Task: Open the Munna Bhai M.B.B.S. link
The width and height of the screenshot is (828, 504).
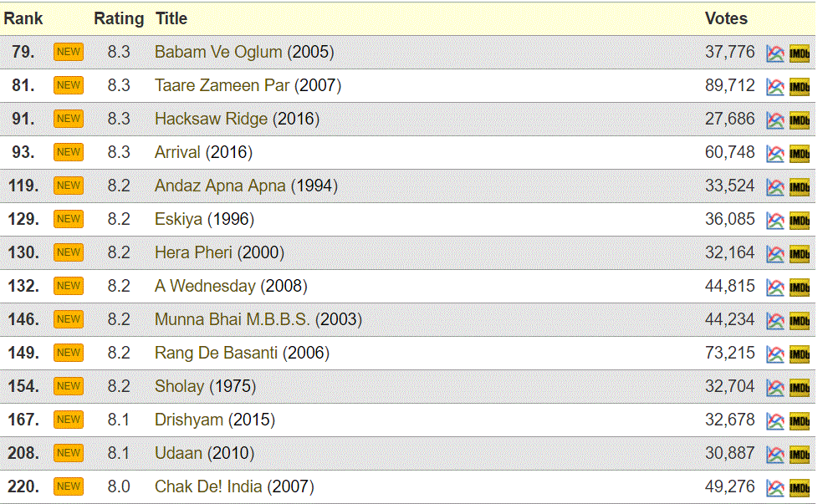Action: [233, 319]
